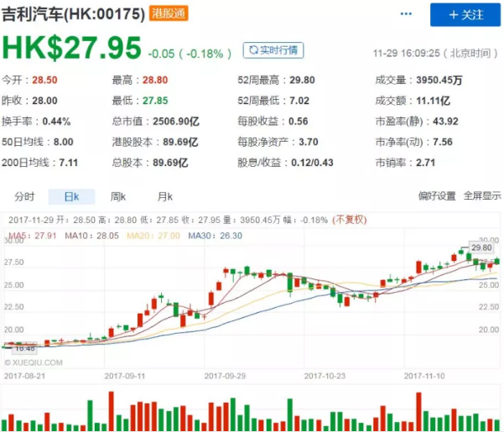504x432 pixels.
Task: Click the 成交量 value 3950.45万
Action: pos(439,80)
